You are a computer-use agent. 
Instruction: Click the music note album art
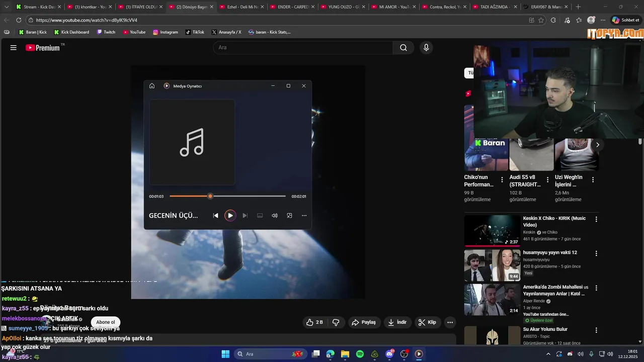click(x=192, y=142)
